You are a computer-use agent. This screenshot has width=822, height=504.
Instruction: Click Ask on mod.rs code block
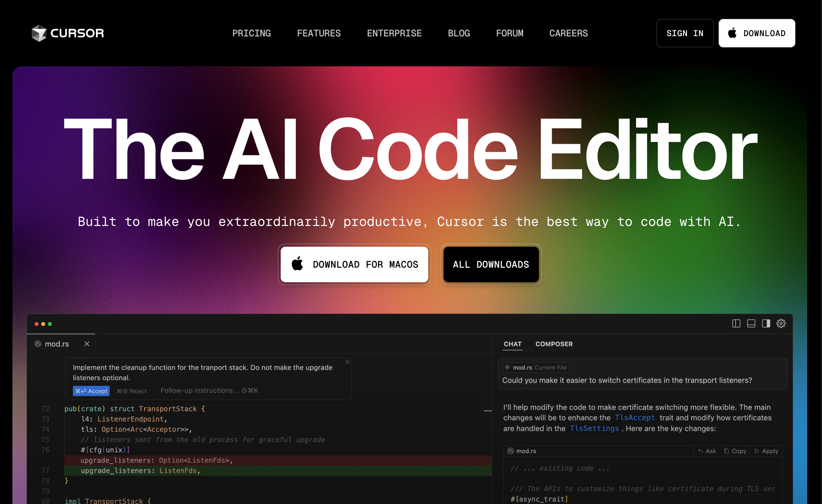pos(707,451)
